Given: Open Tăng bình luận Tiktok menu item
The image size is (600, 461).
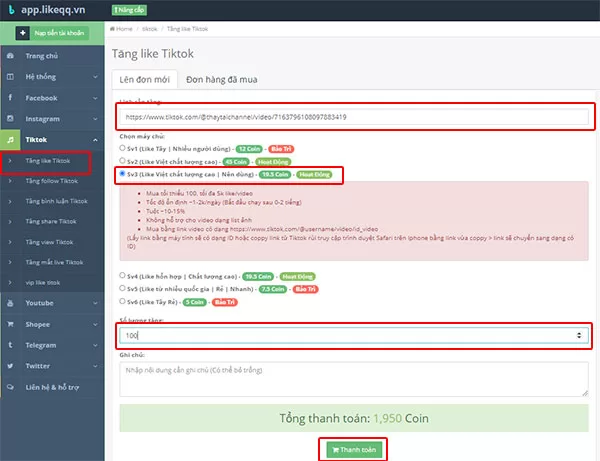Looking at the screenshot, I should click(x=57, y=201).
